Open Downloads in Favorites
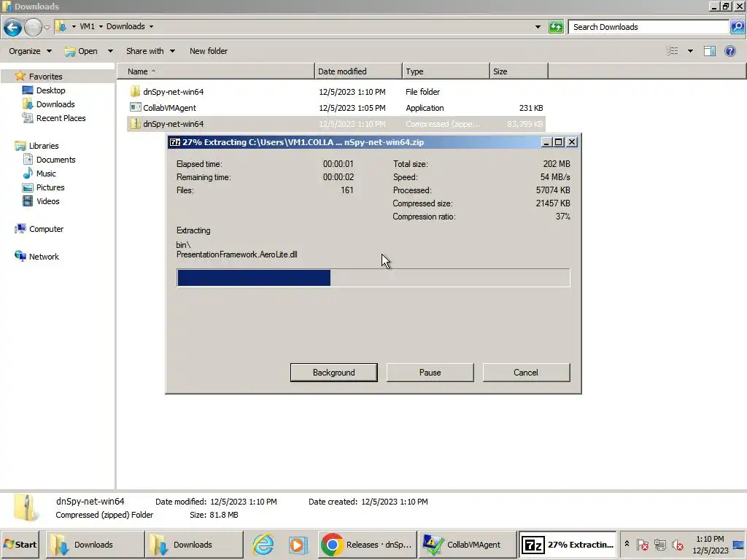 point(55,104)
